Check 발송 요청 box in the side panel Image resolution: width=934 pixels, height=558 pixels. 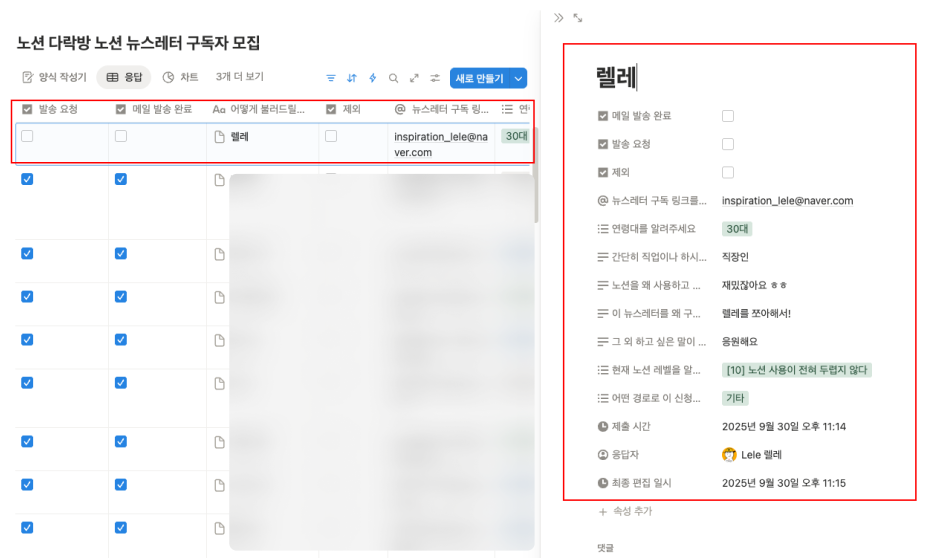pyautogui.click(x=728, y=144)
